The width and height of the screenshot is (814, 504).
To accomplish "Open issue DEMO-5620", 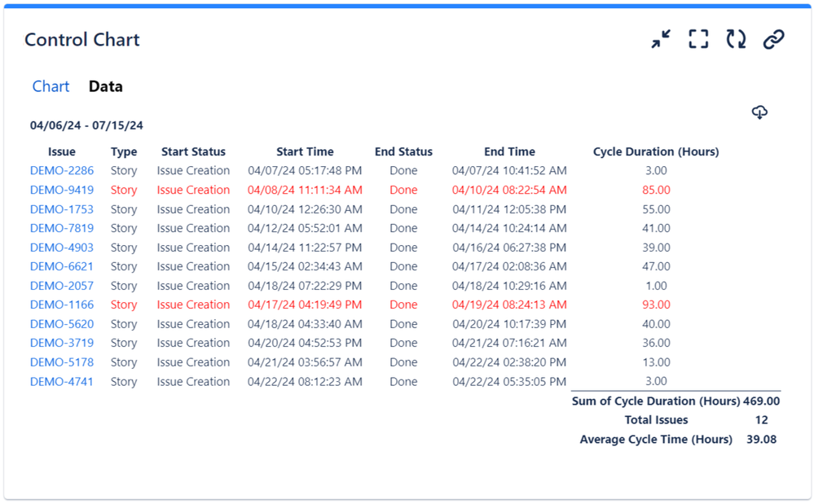I will [62, 323].
